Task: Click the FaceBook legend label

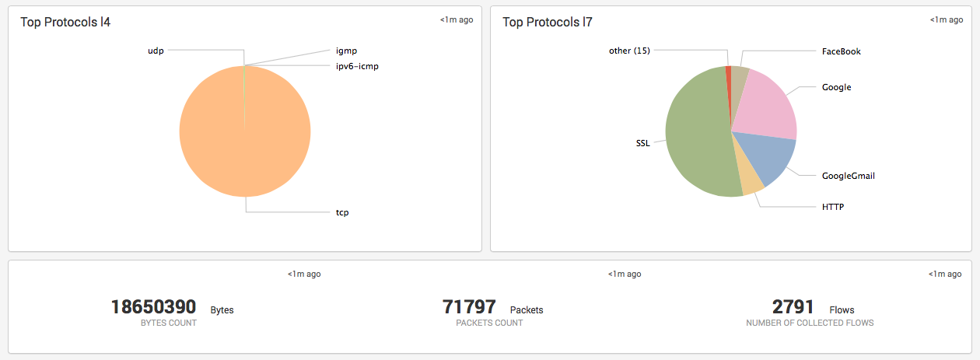Action: coord(842,51)
